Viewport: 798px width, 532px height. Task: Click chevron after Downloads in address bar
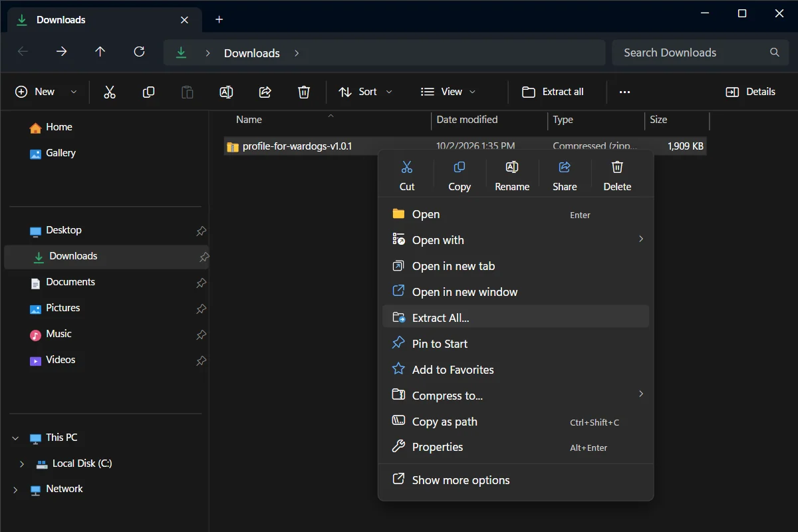(297, 53)
